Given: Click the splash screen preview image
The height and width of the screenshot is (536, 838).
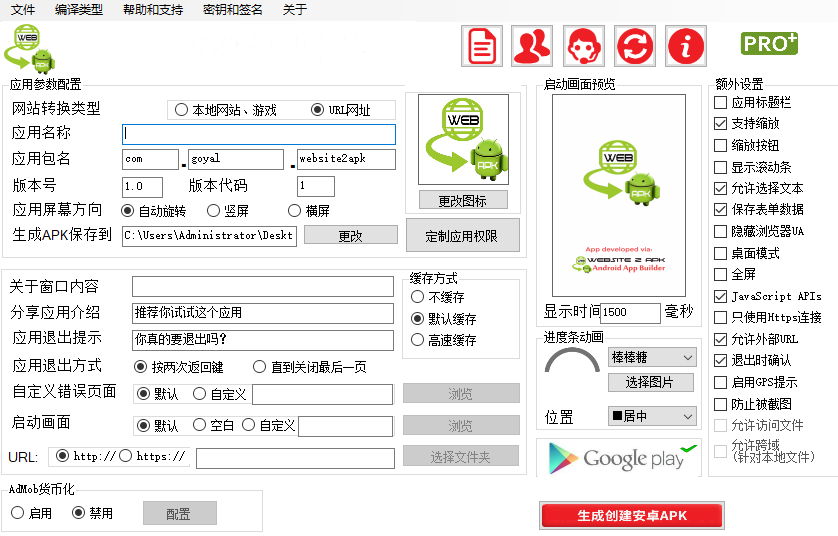Looking at the screenshot, I should [x=619, y=195].
